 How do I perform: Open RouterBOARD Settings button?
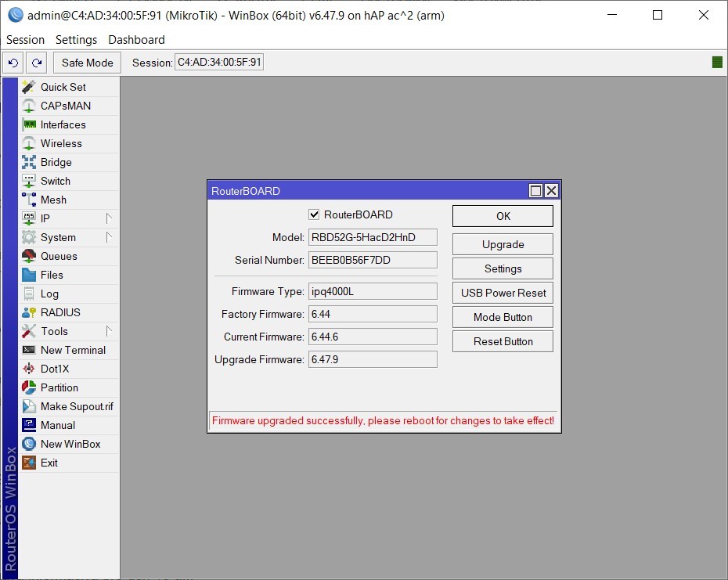[x=503, y=269]
